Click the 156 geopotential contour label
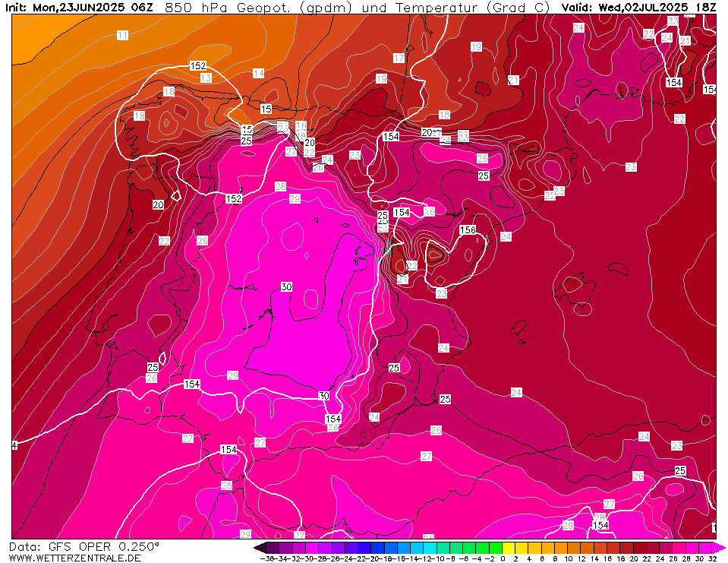 click(468, 229)
